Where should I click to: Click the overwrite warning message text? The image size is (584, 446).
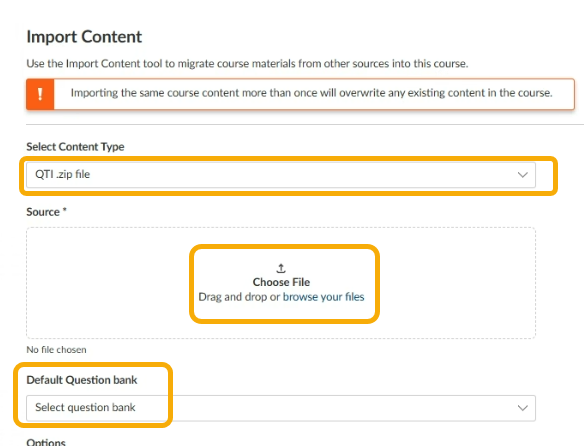pyautogui.click(x=311, y=93)
